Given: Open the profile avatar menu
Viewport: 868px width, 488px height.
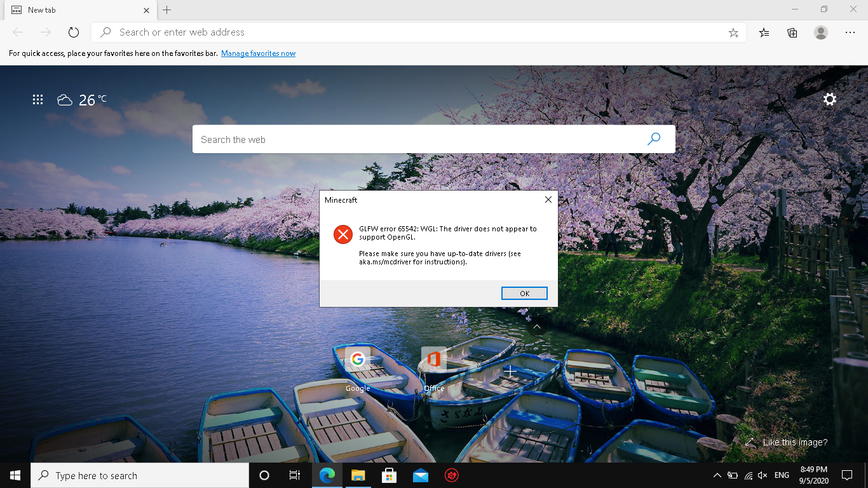Looking at the screenshot, I should 821,32.
